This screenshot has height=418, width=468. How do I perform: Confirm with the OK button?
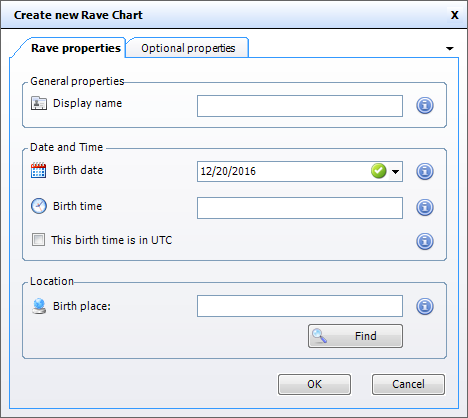point(314,384)
